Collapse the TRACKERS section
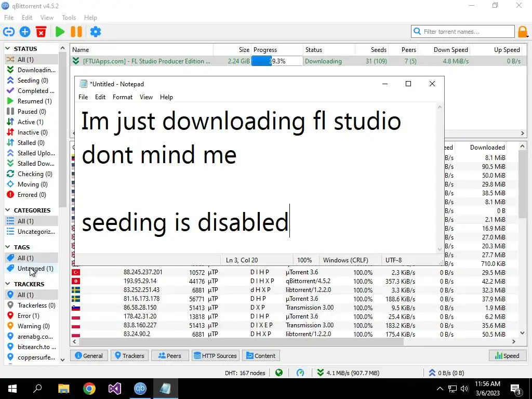 click(x=8, y=284)
